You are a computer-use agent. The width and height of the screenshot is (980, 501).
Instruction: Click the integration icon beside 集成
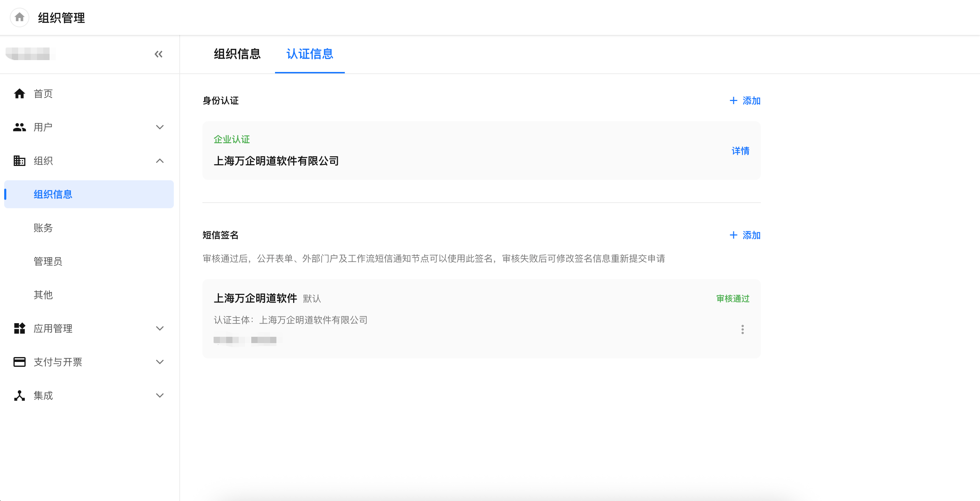coord(20,395)
